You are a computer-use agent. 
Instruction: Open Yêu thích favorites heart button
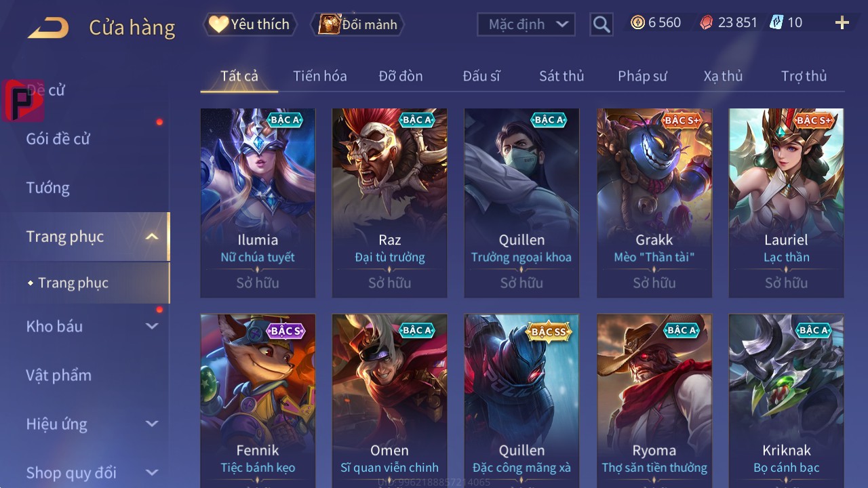tap(250, 24)
